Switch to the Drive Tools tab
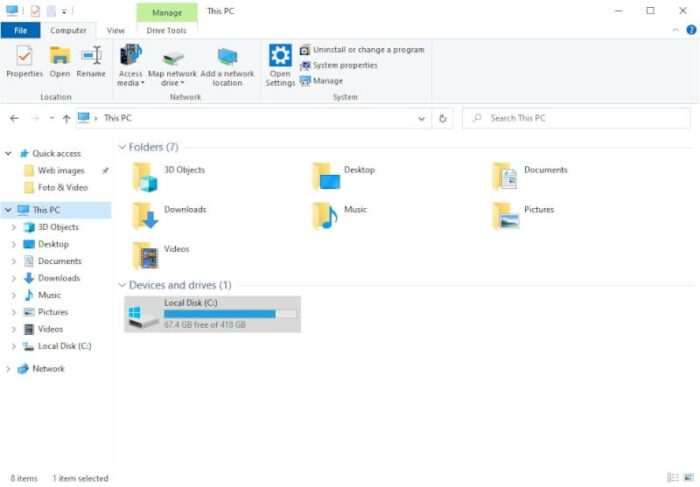 pos(167,30)
